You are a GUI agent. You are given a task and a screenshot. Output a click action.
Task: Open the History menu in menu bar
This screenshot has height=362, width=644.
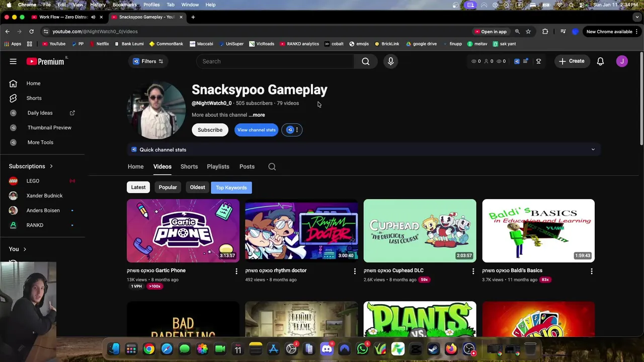(98, 5)
